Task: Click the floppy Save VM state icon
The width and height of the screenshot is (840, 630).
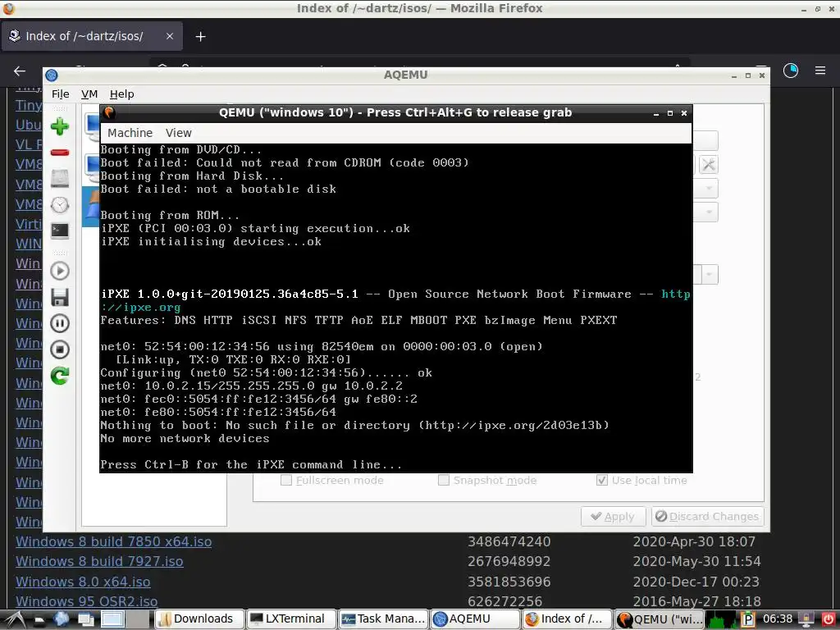Action: click(x=59, y=297)
